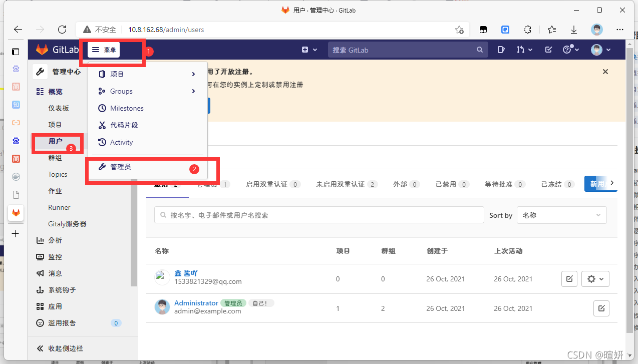
Task: Open browser favorites list icon
Action: 552,30
